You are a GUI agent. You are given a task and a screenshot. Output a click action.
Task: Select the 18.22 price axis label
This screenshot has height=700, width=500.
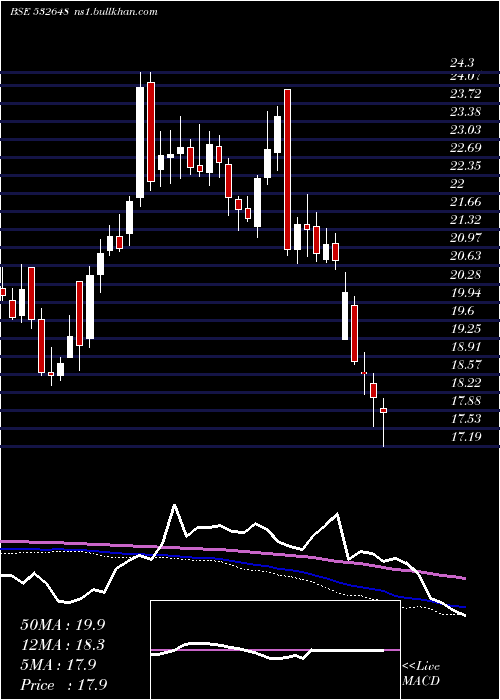[466, 383]
